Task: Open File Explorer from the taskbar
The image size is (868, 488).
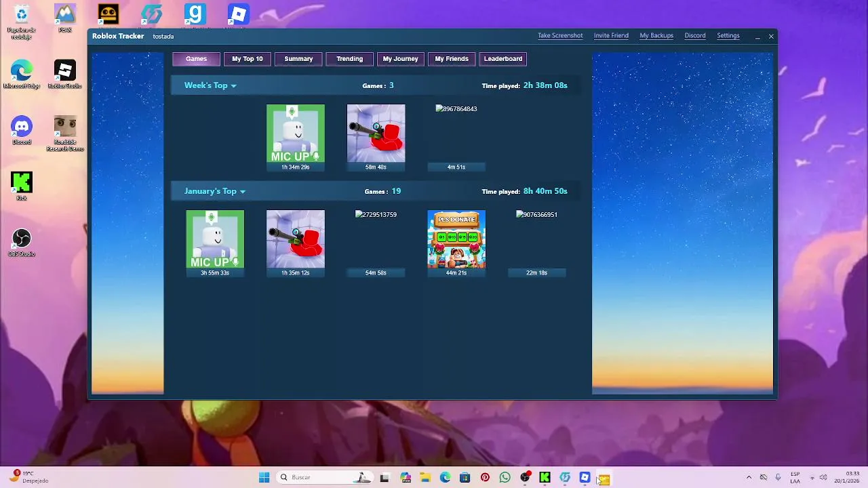Action: (x=425, y=478)
